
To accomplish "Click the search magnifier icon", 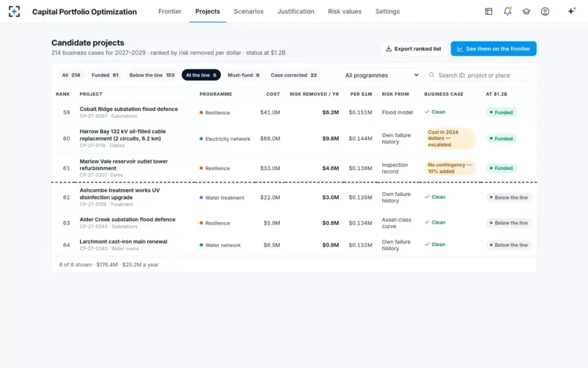I will tap(432, 75).
